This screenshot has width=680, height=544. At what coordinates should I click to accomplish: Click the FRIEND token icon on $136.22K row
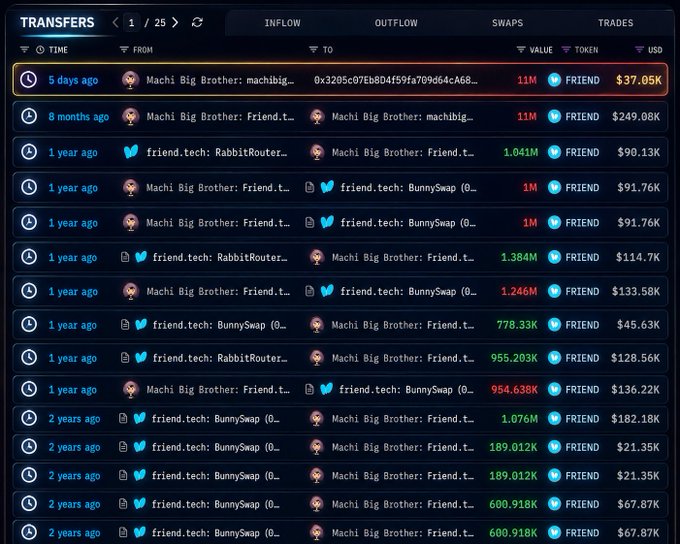[554, 389]
